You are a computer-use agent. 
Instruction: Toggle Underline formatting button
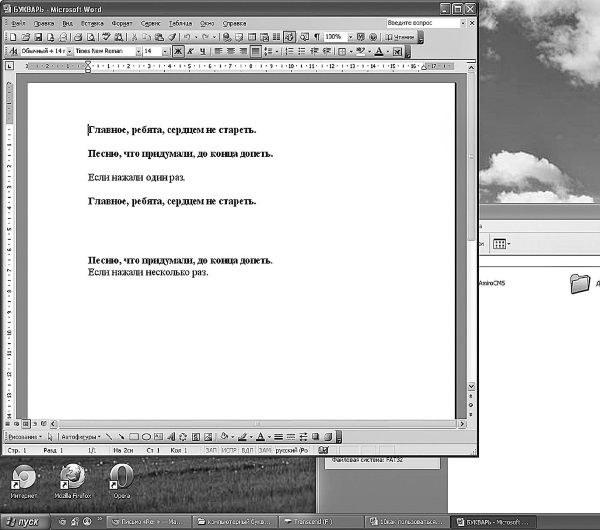pyautogui.click(x=203, y=51)
